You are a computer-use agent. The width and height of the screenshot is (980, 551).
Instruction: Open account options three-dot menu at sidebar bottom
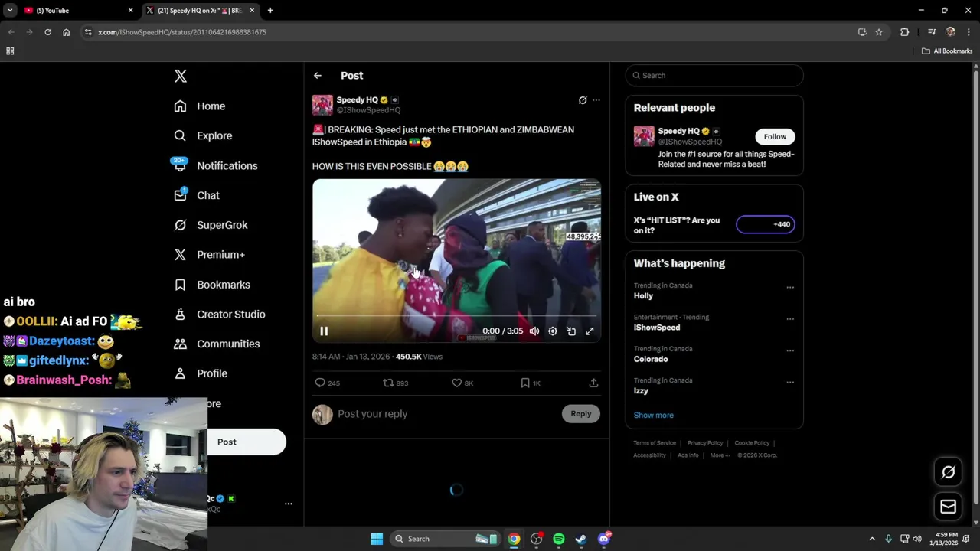[x=289, y=504]
